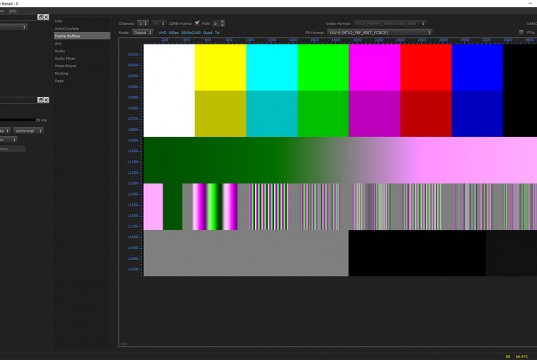The height and width of the screenshot is (360, 537).
Task: Go to the Routing page
Action: [x=62, y=73]
